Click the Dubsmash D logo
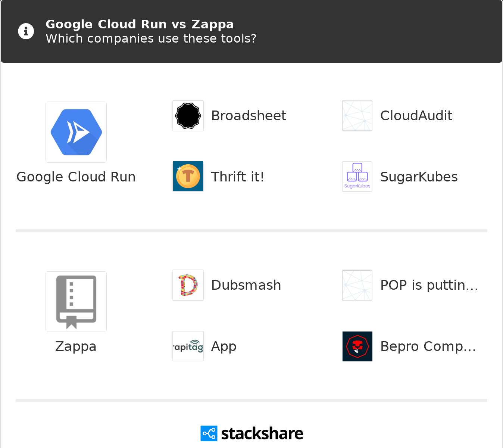The image size is (503, 448). point(188,285)
